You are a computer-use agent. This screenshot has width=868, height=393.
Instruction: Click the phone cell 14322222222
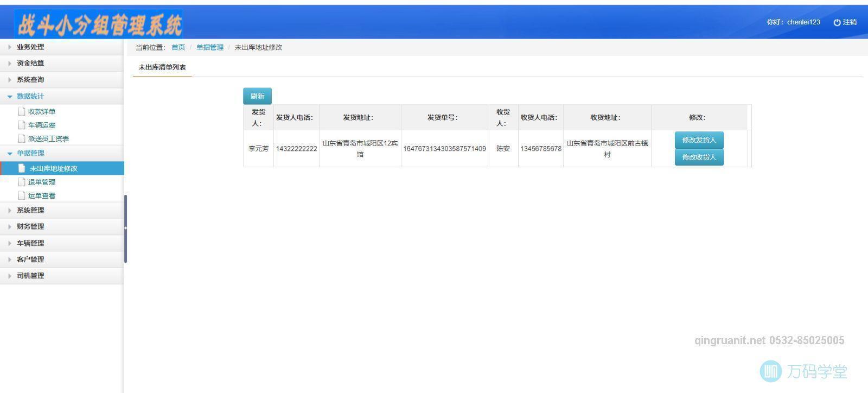click(296, 149)
